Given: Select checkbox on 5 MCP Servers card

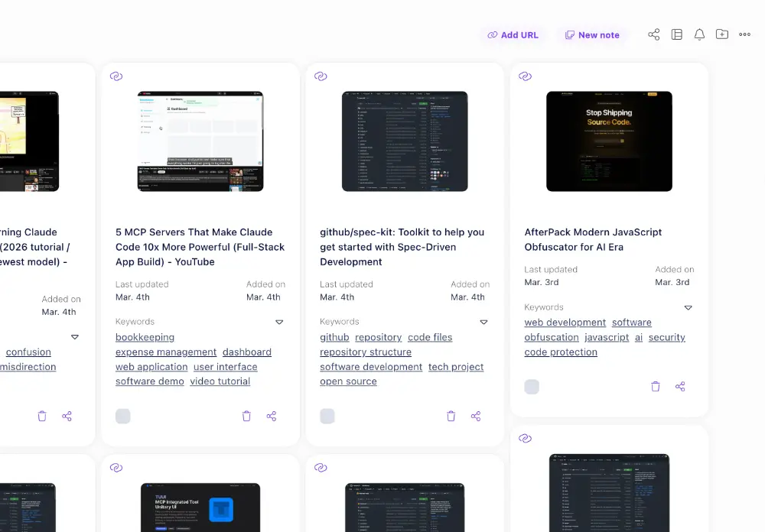Looking at the screenshot, I should pos(123,416).
